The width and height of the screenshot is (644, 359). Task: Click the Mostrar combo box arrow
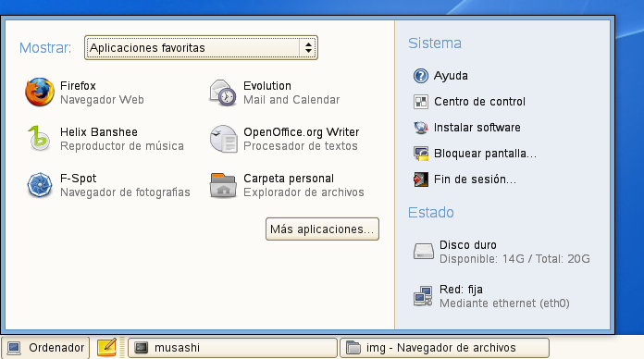[x=308, y=47]
